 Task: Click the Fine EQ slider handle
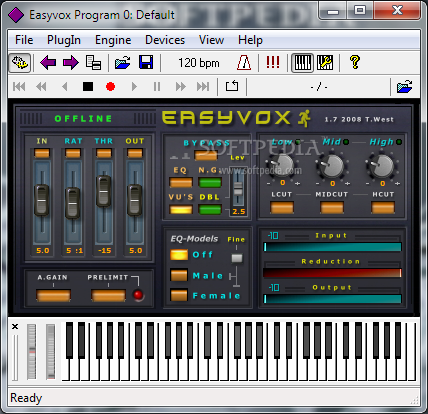tap(237, 258)
